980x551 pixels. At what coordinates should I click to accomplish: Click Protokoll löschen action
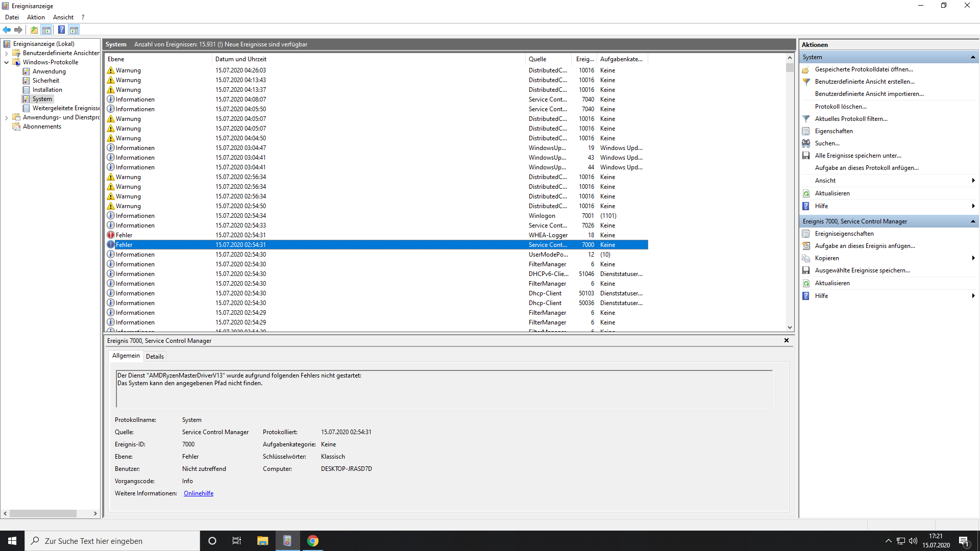coord(840,107)
